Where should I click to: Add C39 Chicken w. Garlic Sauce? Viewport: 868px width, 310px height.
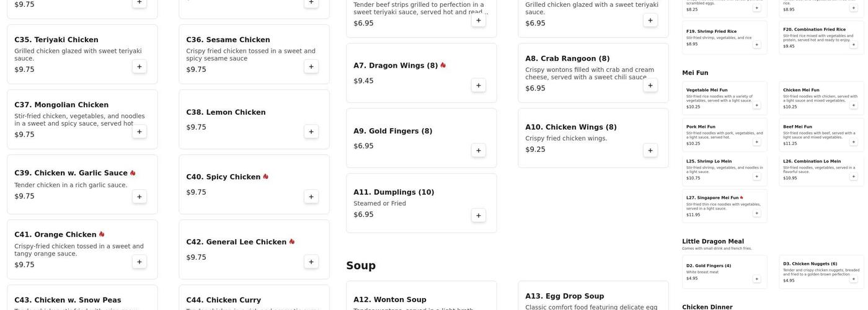pos(139,197)
